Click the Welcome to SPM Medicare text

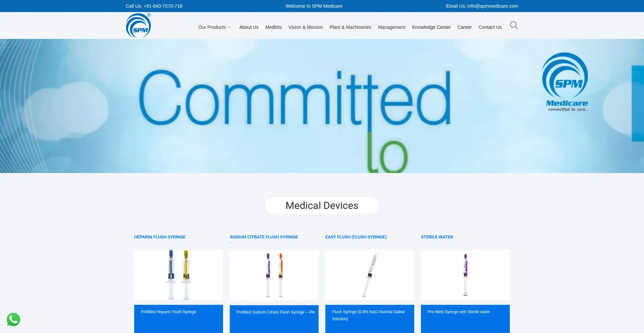point(314,6)
